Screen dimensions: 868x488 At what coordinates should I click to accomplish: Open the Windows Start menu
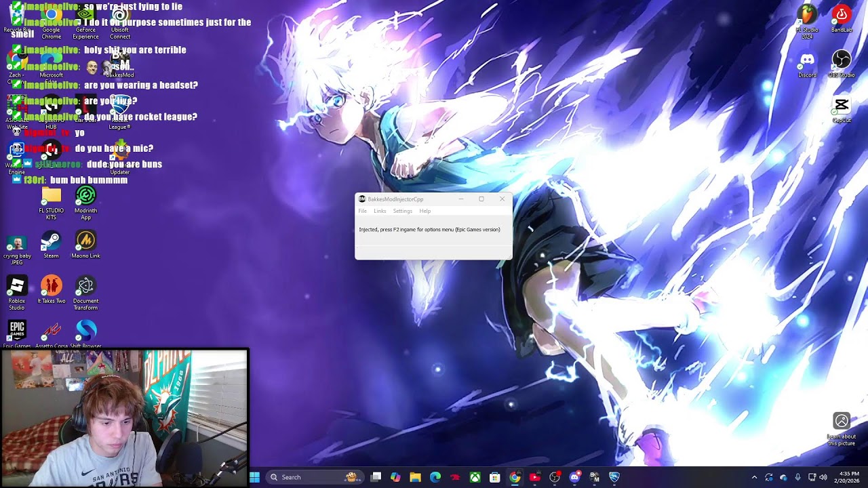[x=254, y=477]
